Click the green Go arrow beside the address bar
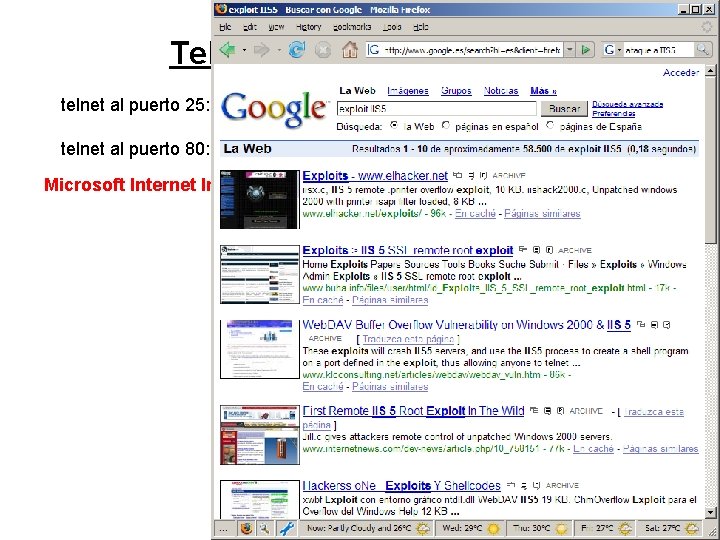Image resolution: width=720 pixels, height=540 pixels. [585, 50]
